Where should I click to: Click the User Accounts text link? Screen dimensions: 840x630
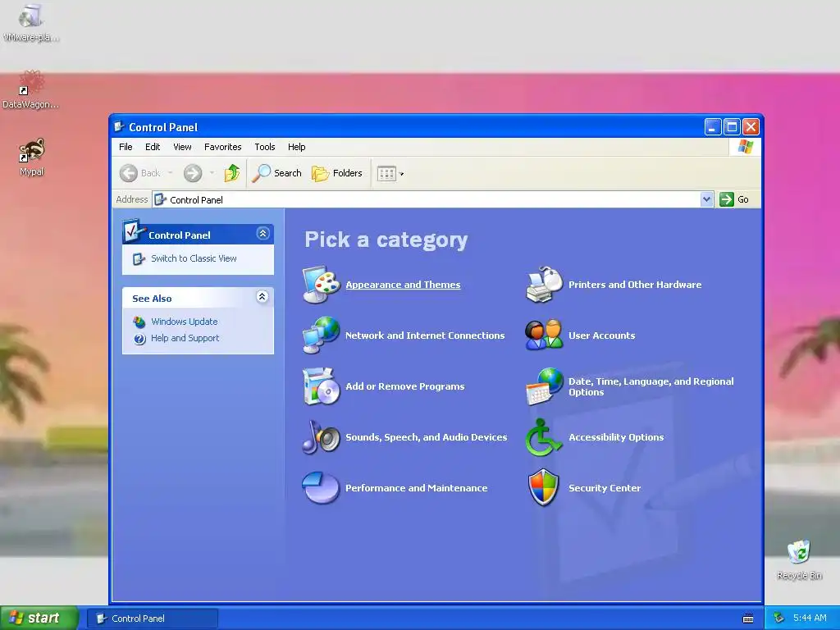(601, 336)
